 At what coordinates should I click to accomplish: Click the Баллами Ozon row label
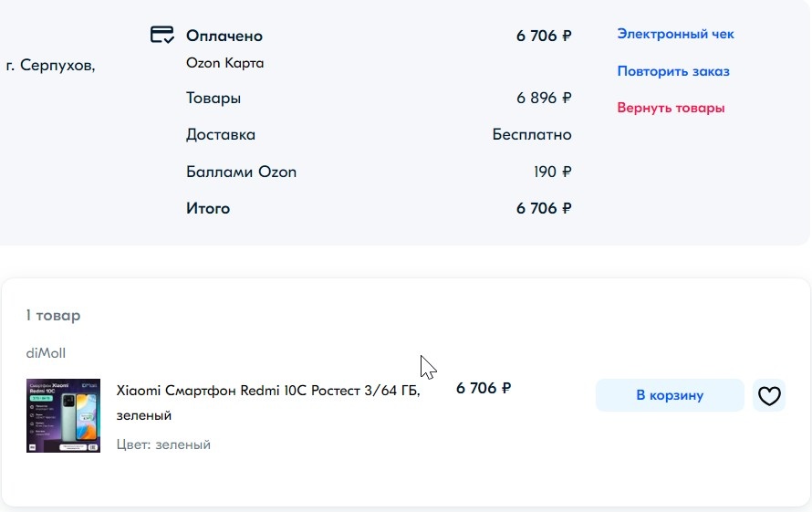click(x=241, y=172)
